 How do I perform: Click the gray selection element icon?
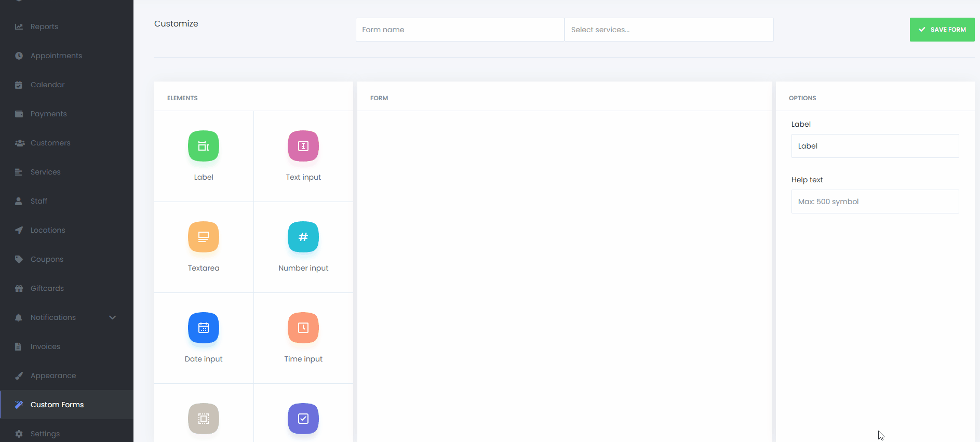coord(204,419)
